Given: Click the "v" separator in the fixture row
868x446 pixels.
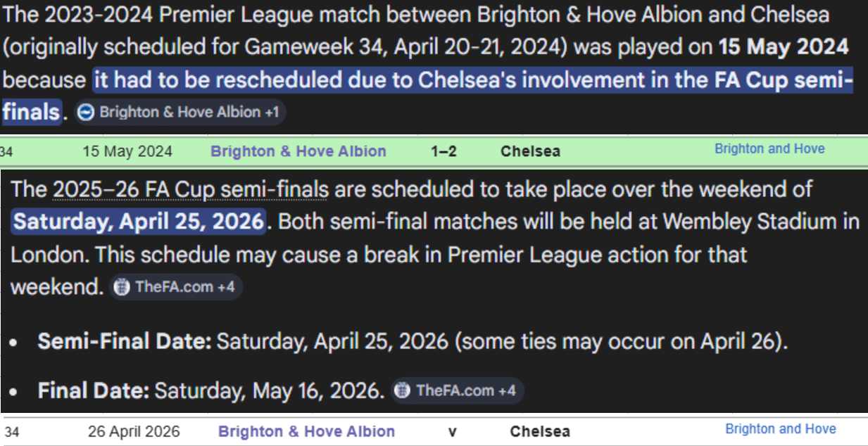Looking at the screenshot, I should coord(453,431).
